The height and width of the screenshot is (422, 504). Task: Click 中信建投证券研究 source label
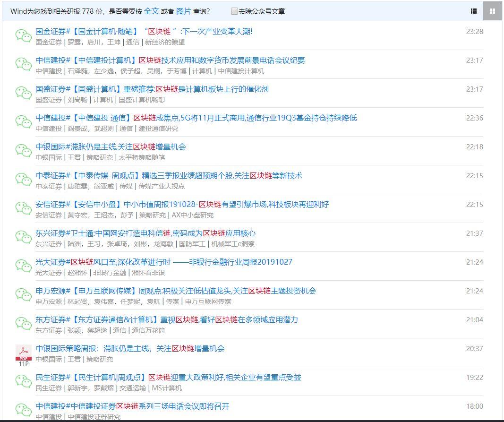94,417
